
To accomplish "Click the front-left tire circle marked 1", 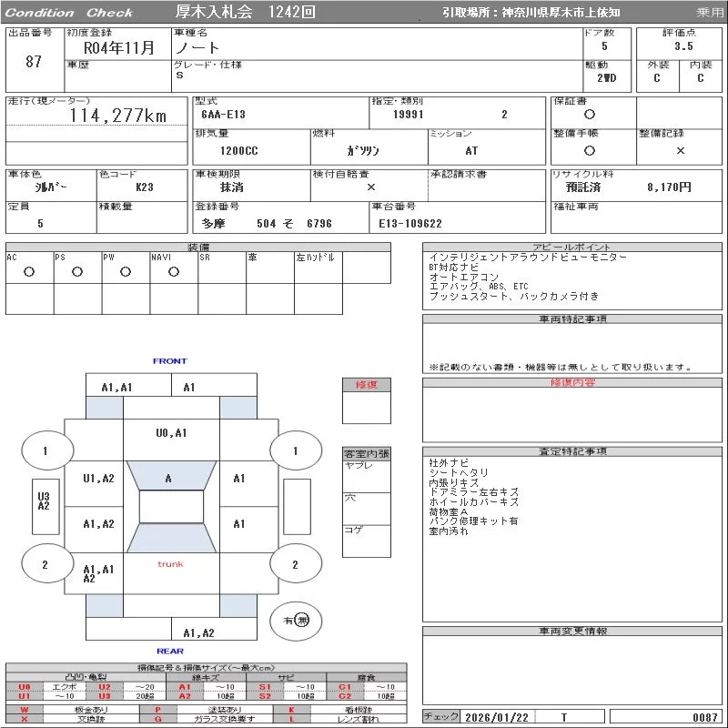I will 45,450.
